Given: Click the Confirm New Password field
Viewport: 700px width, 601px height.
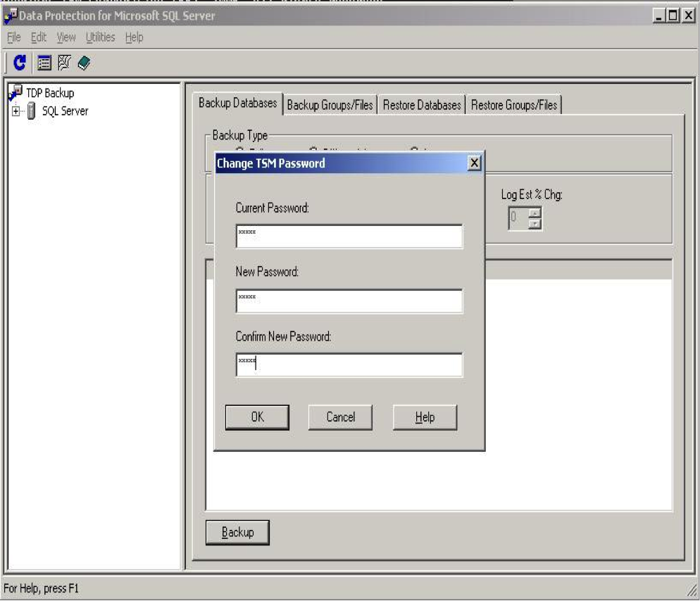Looking at the screenshot, I should (349, 365).
